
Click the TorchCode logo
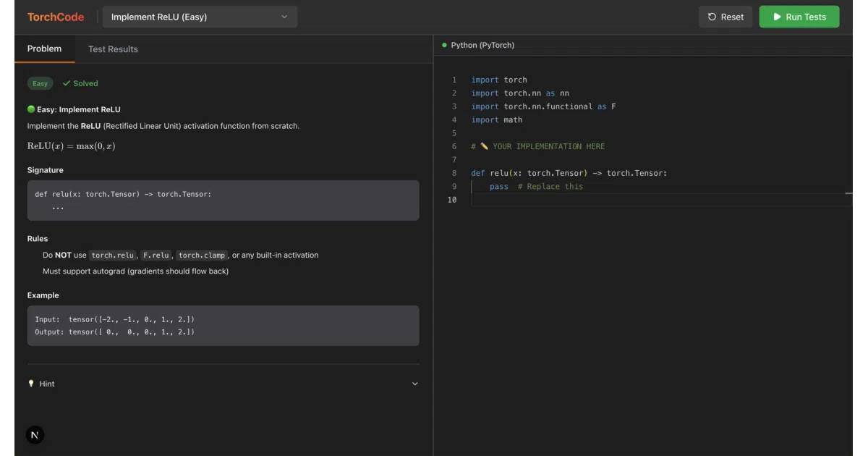(x=56, y=17)
